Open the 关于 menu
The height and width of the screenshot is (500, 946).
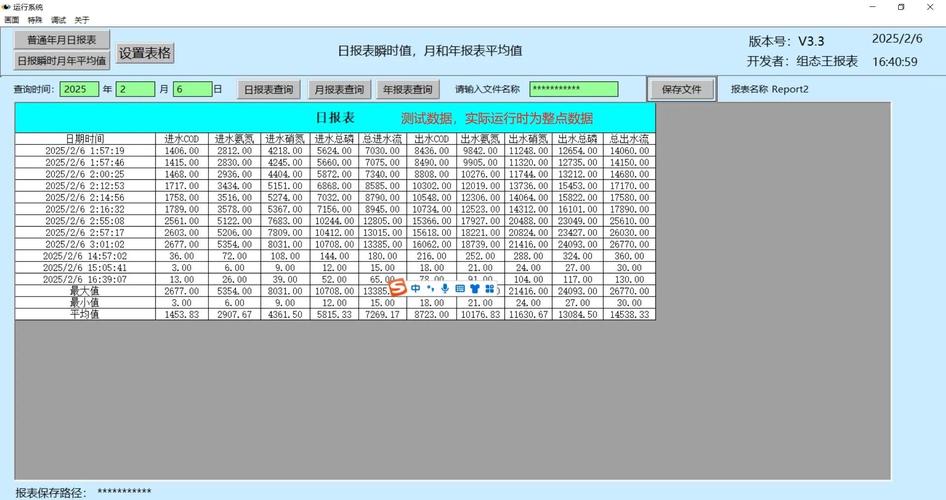81,20
